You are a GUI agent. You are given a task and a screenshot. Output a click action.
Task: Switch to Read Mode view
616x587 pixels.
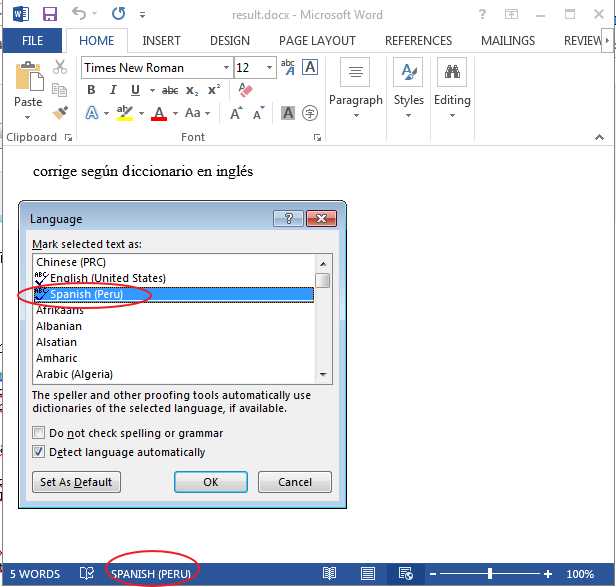click(x=329, y=574)
